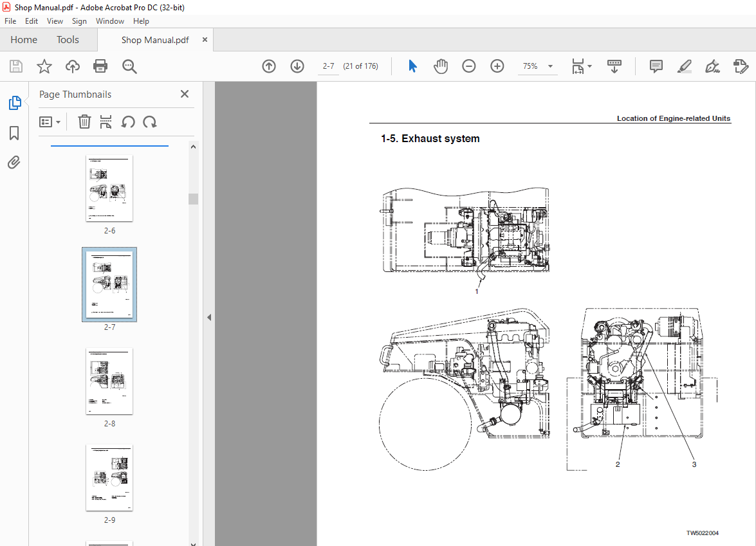Click the cloud upload icon
This screenshot has width=756, height=546.
point(72,66)
